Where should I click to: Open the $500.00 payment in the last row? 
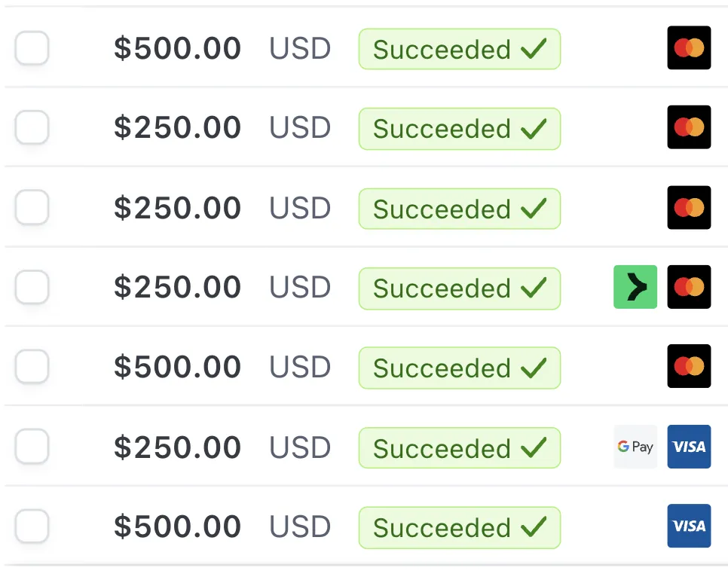[177, 527]
